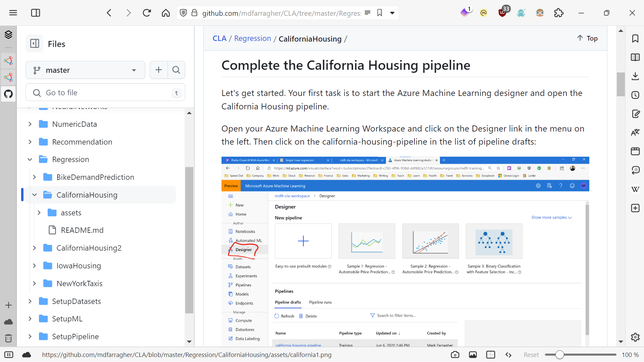Open bookmarks panel in right sidebar
This screenshot has width=644, height=362.
click(635, 39)
